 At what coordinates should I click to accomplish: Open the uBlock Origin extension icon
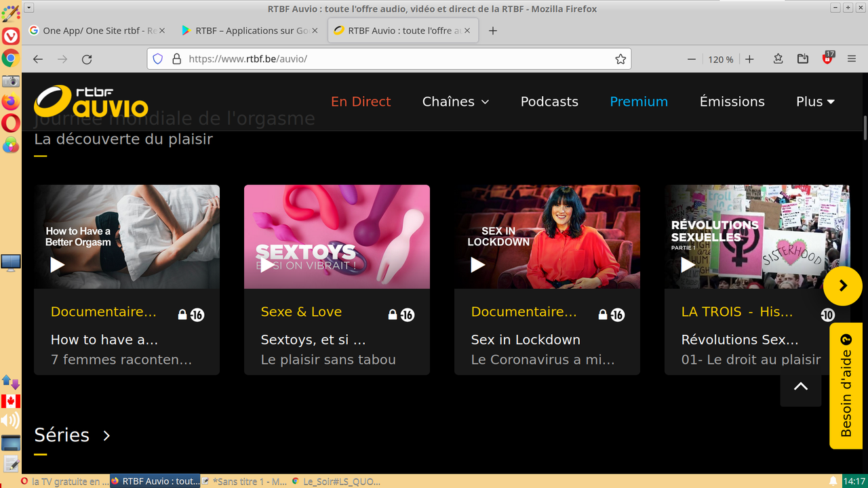coord(827,58)
